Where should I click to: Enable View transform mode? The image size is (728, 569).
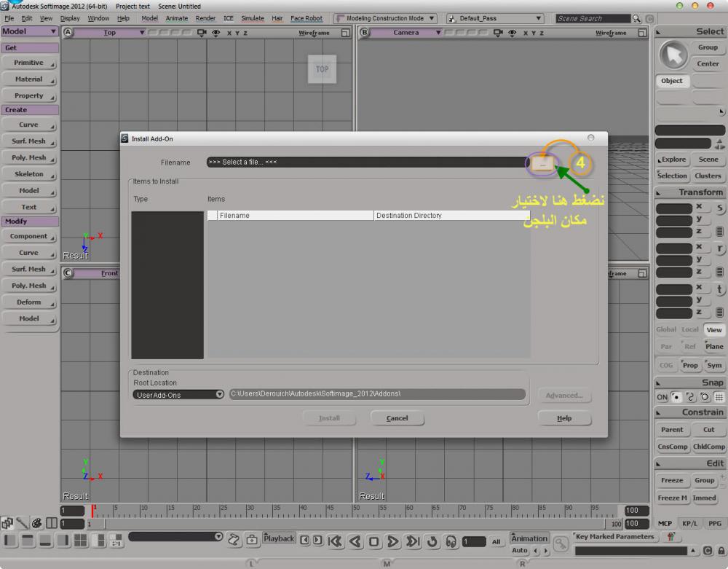pos(714,330)
